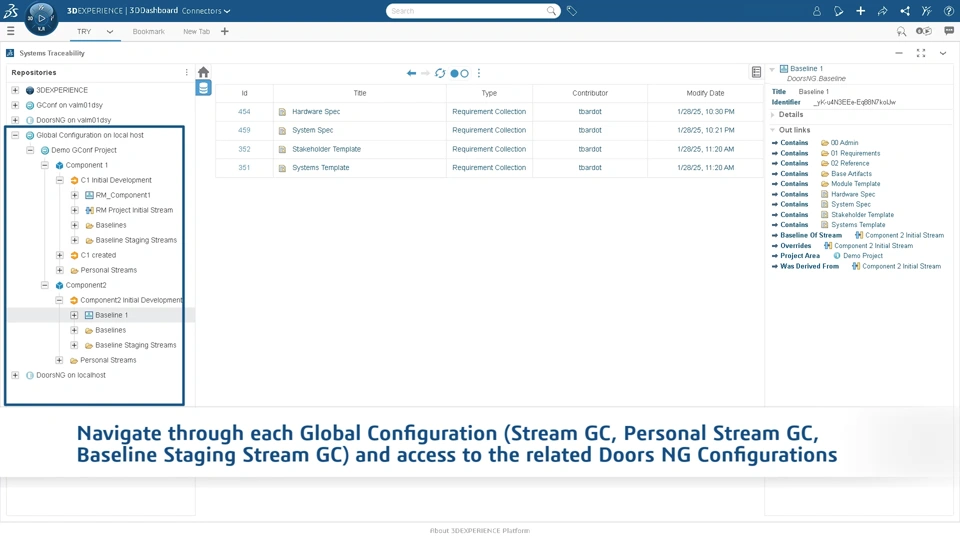
Task: Collapse the Demo GConf Project node
Action: pos(30,150)
